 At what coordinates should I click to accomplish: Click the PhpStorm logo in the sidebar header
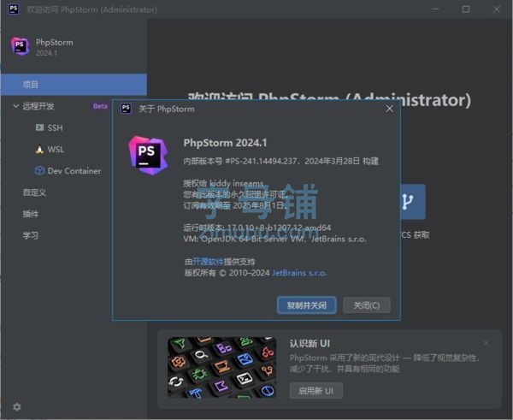[x=21, y=46]
